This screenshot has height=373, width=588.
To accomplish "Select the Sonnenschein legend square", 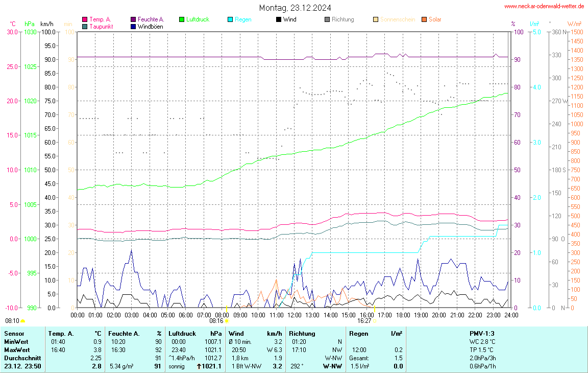I will 376,19.
